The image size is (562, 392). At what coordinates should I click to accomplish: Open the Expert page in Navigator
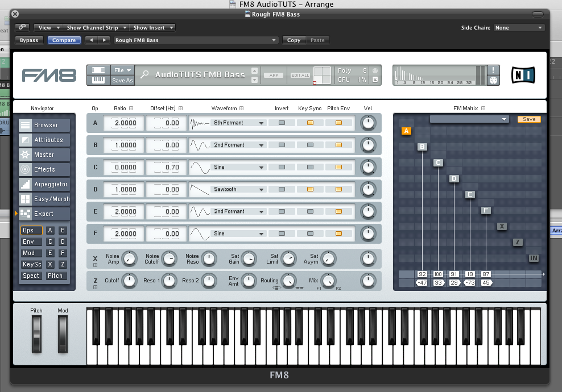tap(44, 214)
